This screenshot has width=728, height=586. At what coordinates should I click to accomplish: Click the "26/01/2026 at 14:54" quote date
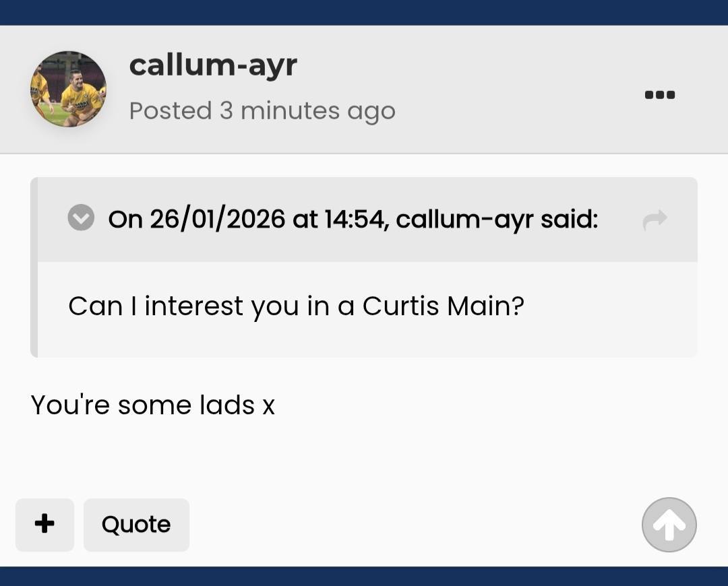click(266, 219)
